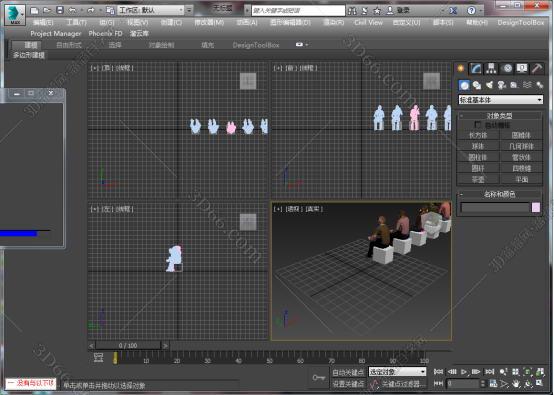Click the Sphere (球体) primitive button

pyautogui.click(x=478, y=146)
